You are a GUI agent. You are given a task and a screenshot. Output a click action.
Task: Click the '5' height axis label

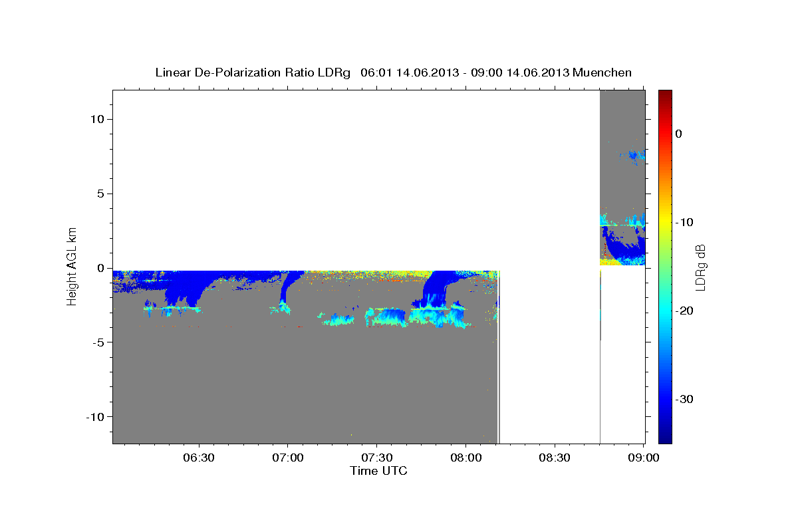(102, 194)
